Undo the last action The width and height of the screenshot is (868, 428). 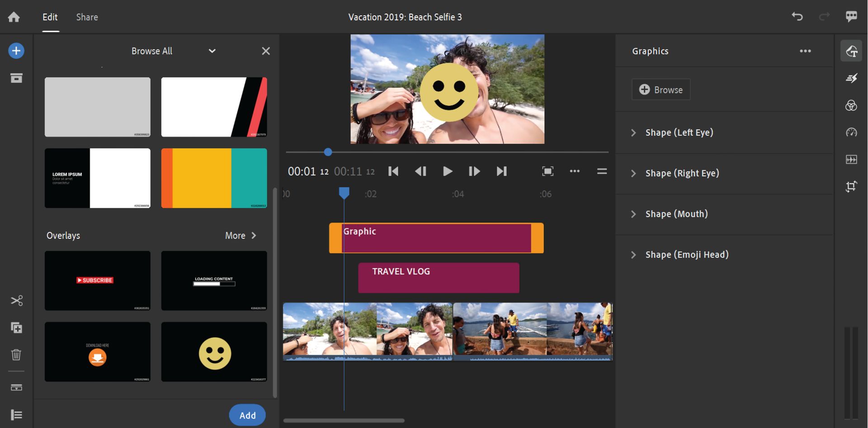[x=797, y=16]
